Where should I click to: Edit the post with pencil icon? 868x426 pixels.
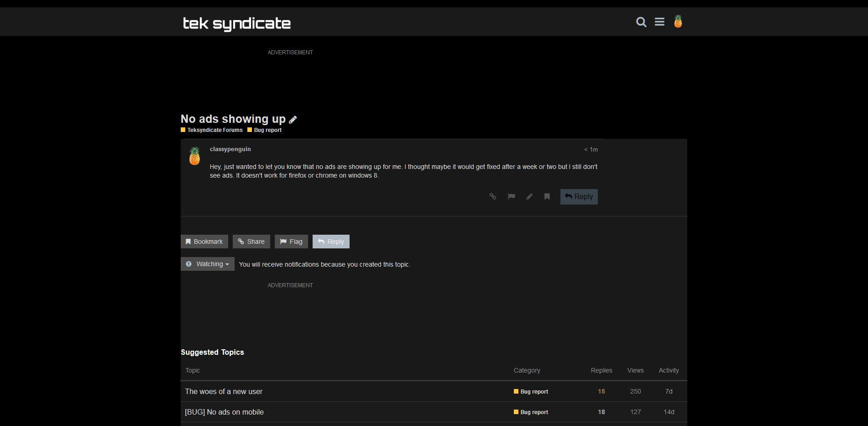point(529,196)
